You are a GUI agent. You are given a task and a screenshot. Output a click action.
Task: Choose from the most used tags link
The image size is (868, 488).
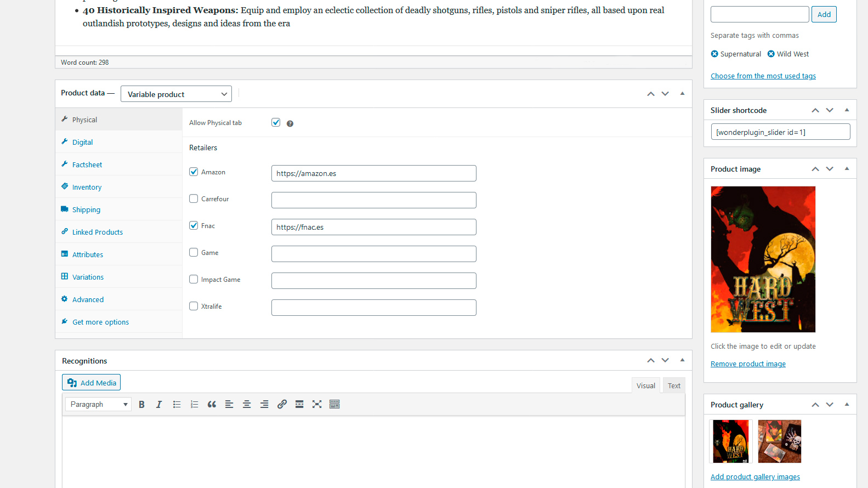click(x=763, y=76)
